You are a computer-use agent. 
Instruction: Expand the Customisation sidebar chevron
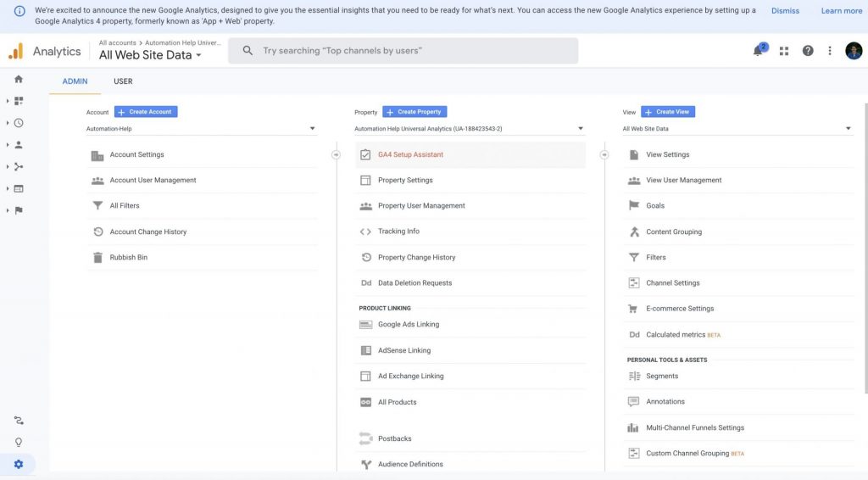coord(7,101)
